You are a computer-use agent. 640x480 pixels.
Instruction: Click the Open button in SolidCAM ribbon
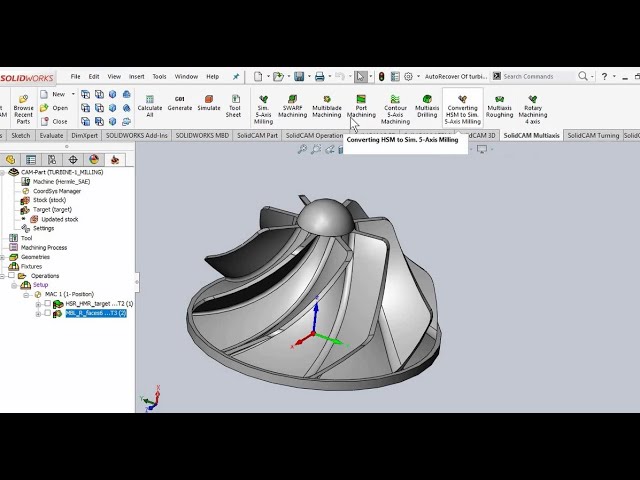[x=54, y=108]
